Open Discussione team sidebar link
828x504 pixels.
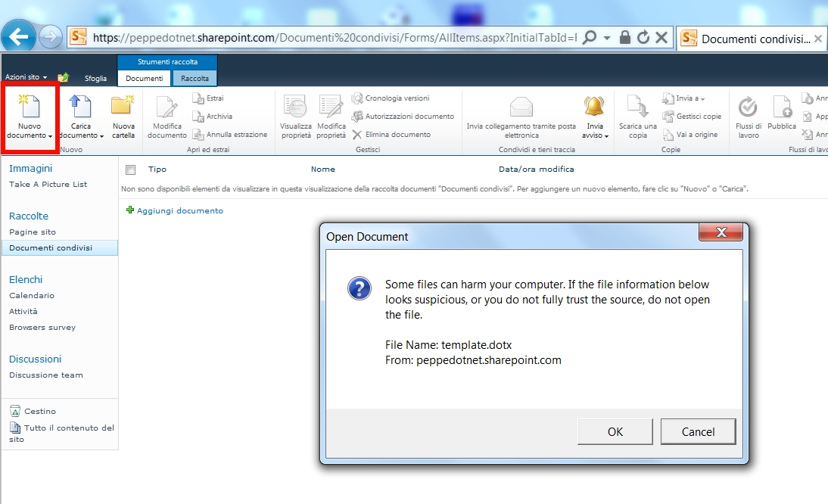tap(46, 375)
